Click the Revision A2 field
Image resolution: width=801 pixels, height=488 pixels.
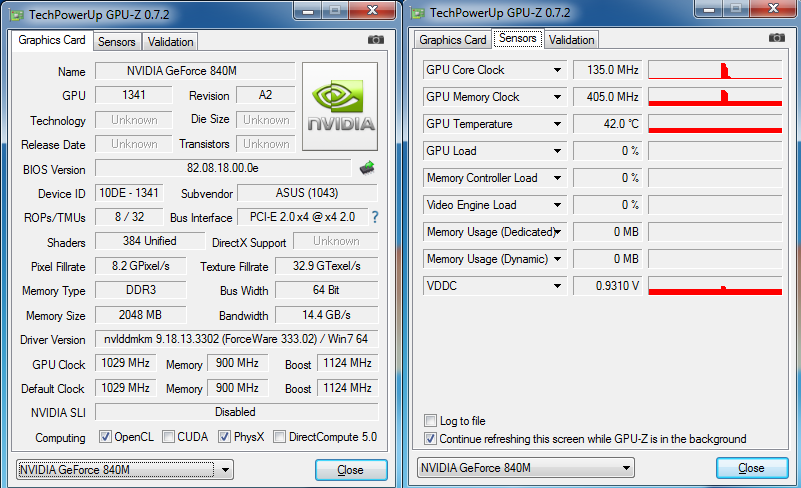(x=266, y=95)
